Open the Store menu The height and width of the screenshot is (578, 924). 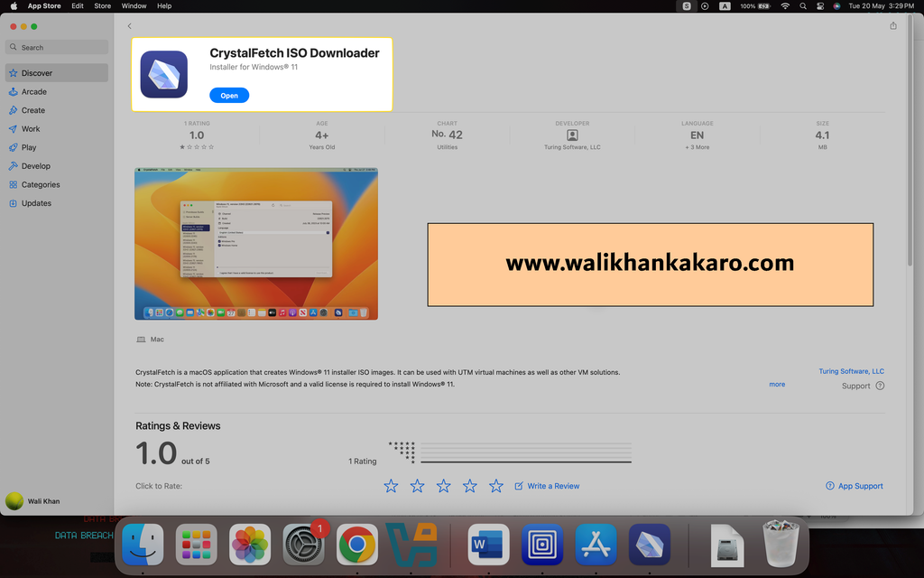103,6
